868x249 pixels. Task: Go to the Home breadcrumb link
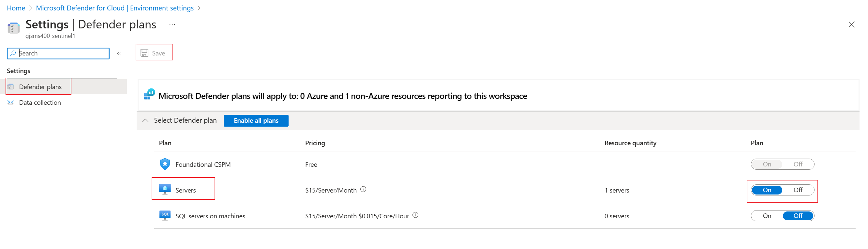coord(16,8)
